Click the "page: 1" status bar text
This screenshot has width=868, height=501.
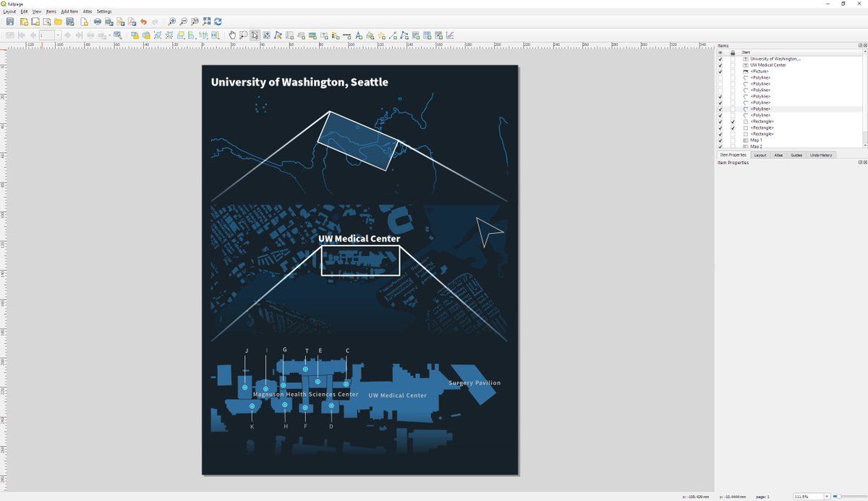point(762,497)
